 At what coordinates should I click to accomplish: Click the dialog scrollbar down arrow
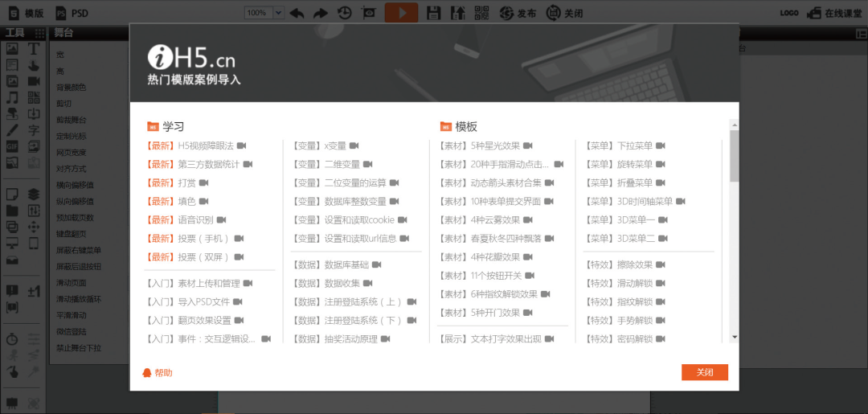click(734, 337)
